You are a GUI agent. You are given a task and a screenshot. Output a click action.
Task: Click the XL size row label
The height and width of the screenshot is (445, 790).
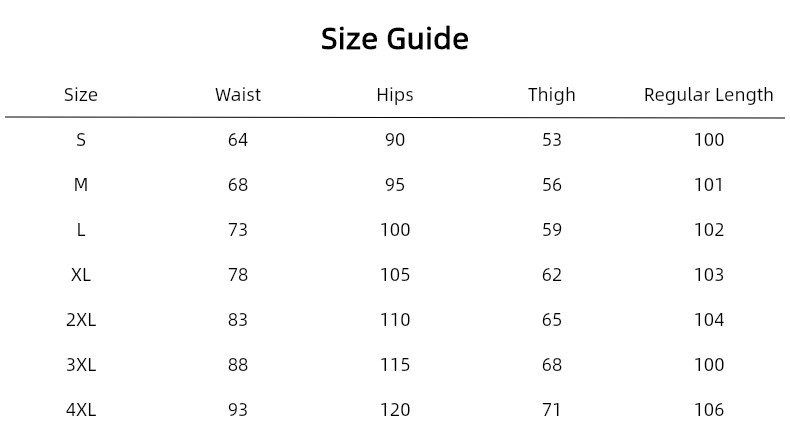[x=81, y=275]
